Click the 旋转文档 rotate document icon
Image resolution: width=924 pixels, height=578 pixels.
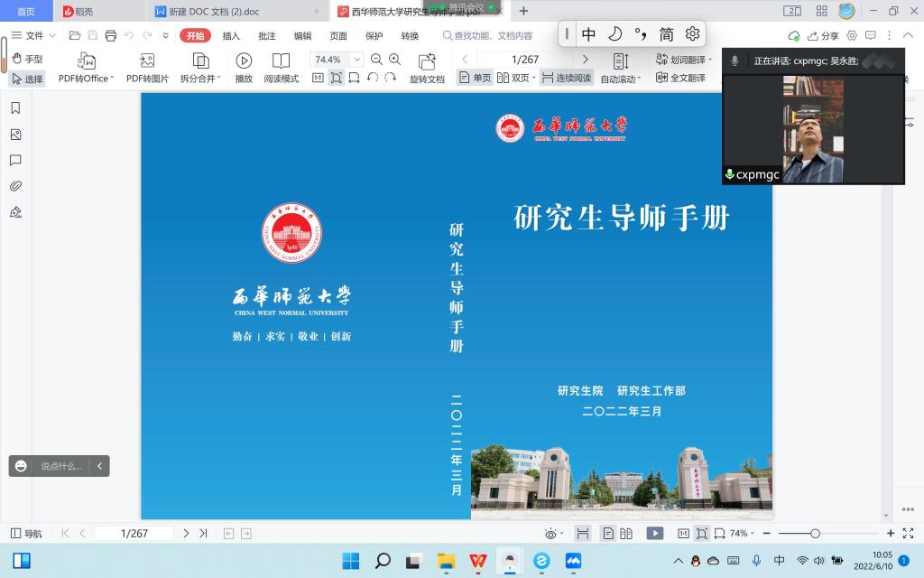click(x=427, y=61)
